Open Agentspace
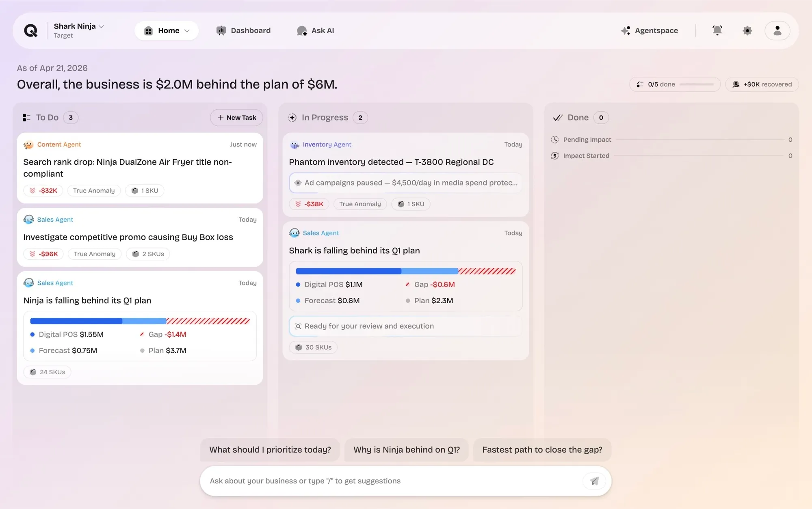This screenshot has height=509, width=812. point(649,30)
